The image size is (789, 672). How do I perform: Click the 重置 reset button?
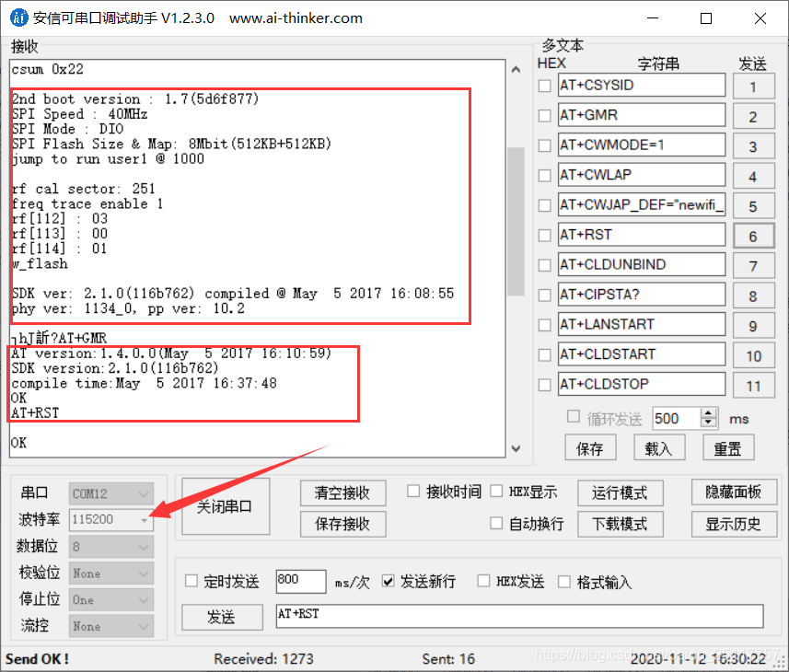click(726, 447)
